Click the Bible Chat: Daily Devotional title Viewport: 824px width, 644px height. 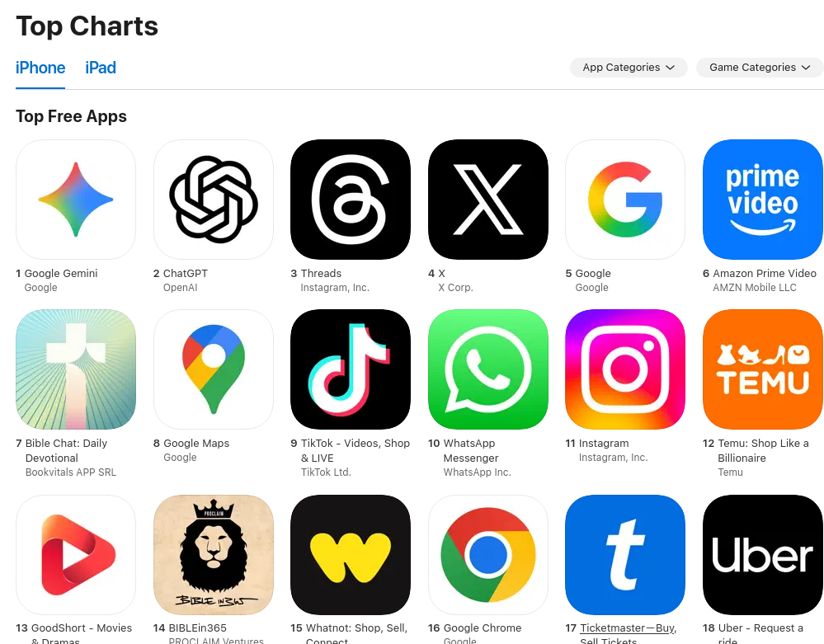point(66,451)
